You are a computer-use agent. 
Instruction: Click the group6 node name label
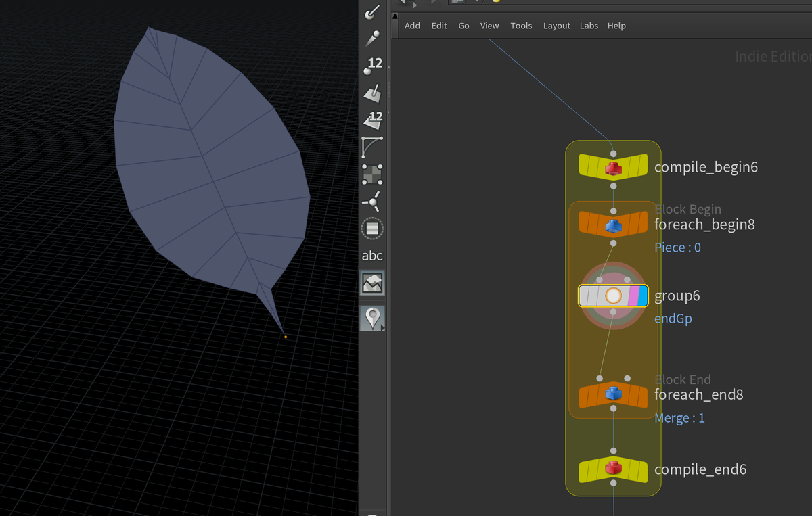(x=677, y=296)
